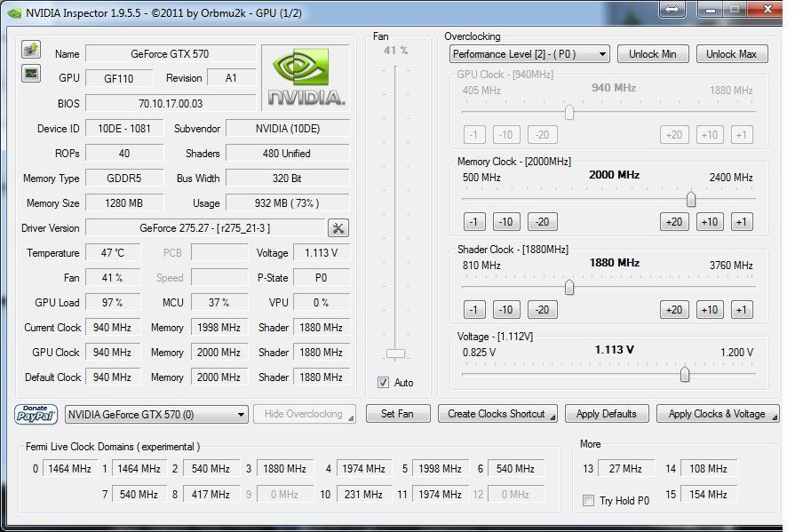Enable the Try Hold P0 checkbox

(588, 501)
